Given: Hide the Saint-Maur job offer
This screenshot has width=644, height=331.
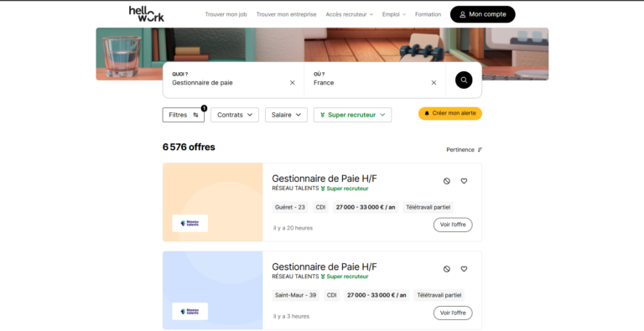Looking at the screenshot, I should [447, 269].
